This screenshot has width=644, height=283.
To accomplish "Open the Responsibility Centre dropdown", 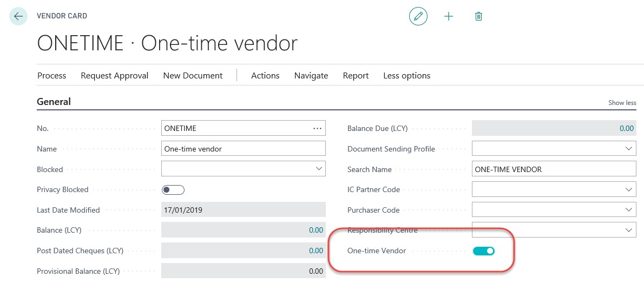I will [x=629, y=230].
